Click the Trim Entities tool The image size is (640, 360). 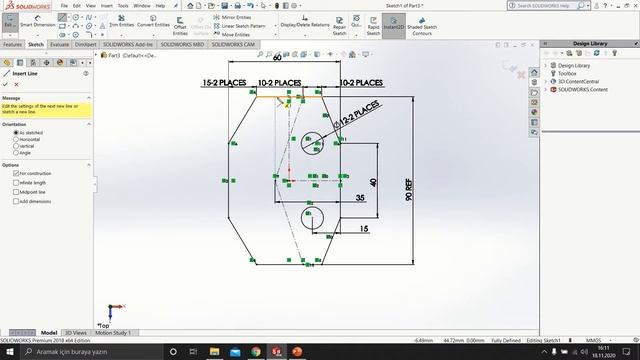point(121,21)
